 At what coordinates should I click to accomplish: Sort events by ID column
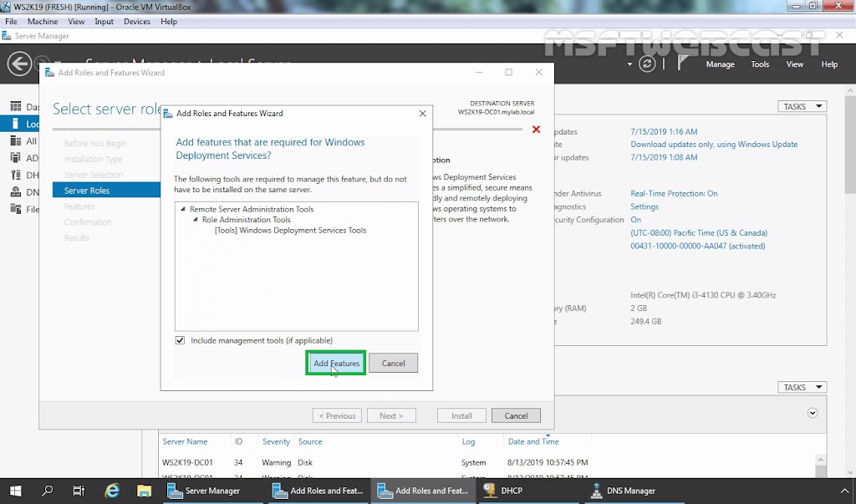[x=238, y=441]
